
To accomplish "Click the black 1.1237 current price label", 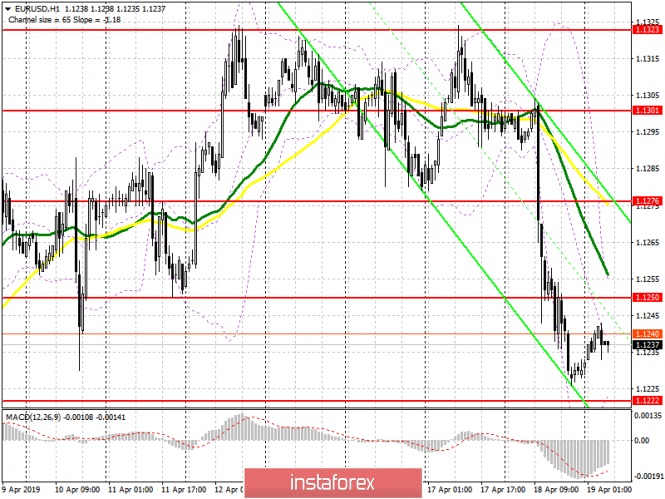I will [x=647, y=345].
